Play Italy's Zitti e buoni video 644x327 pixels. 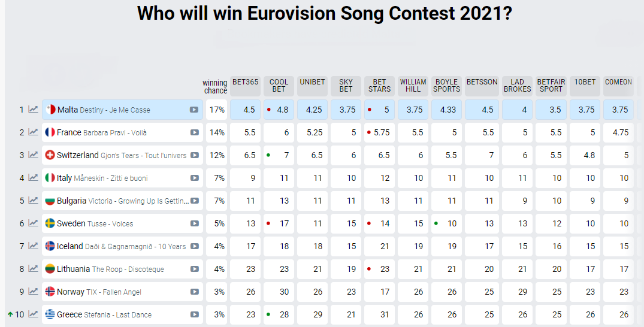(194, 178)
